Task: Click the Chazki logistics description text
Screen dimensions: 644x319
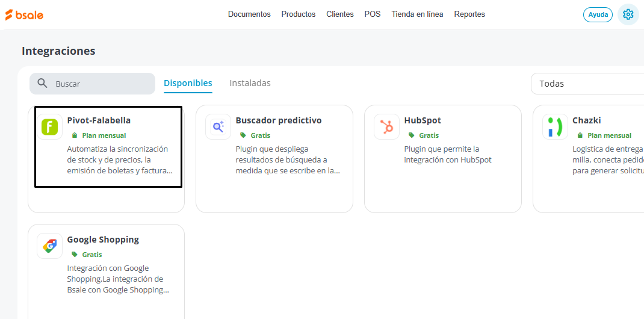Action: (608, 159)
